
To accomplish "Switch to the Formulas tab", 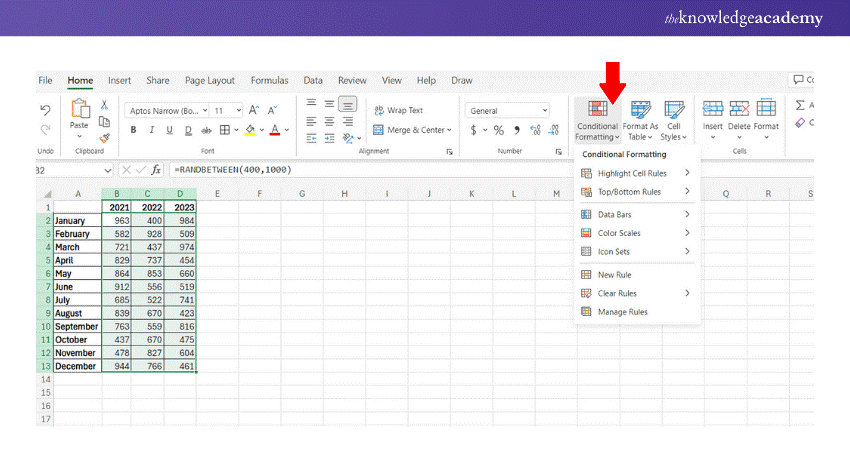I will (269, 80).
